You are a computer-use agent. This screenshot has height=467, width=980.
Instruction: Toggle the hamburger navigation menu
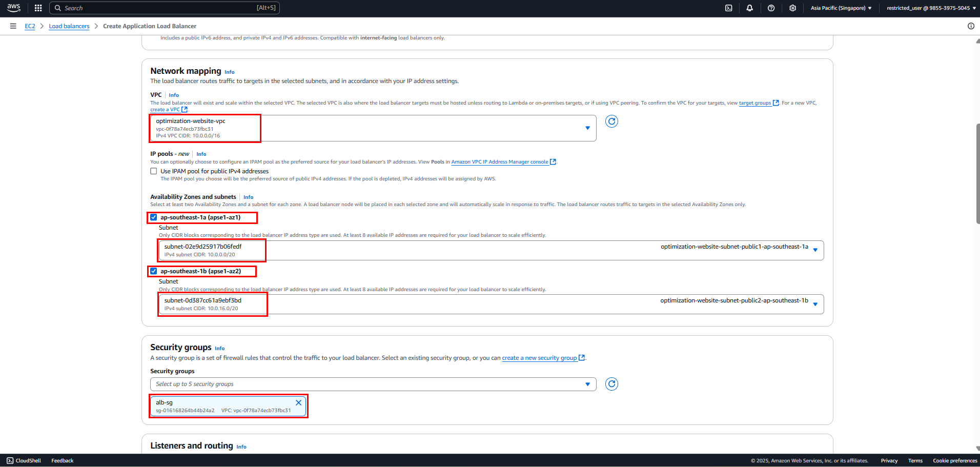(13, 26)
